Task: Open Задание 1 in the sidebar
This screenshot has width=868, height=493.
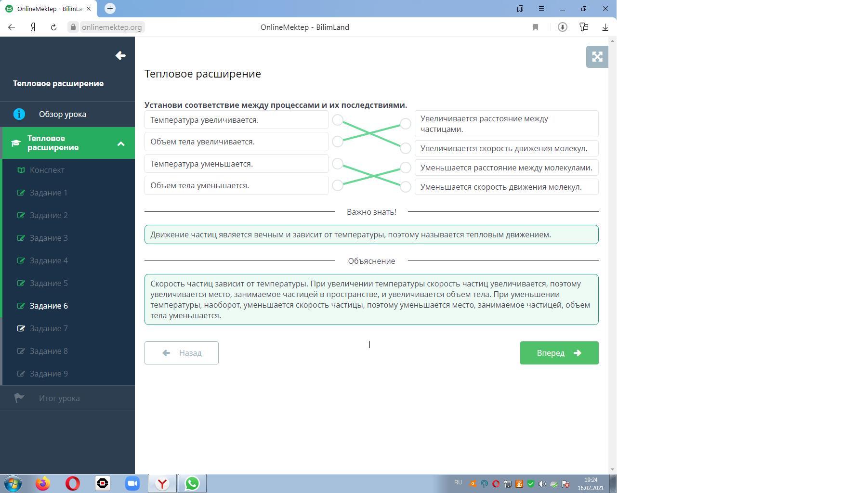Action: [x=48, y=193]
